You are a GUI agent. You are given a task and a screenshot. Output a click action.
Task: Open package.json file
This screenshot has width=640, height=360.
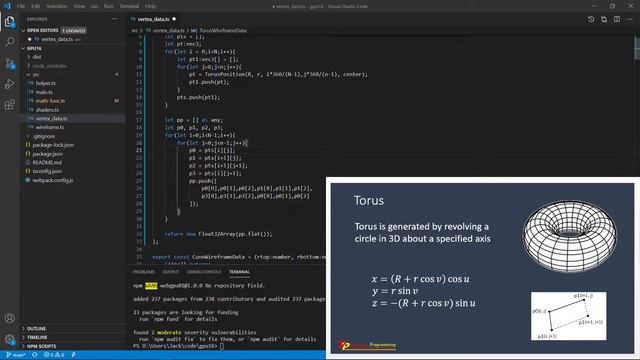pos(47,154)
